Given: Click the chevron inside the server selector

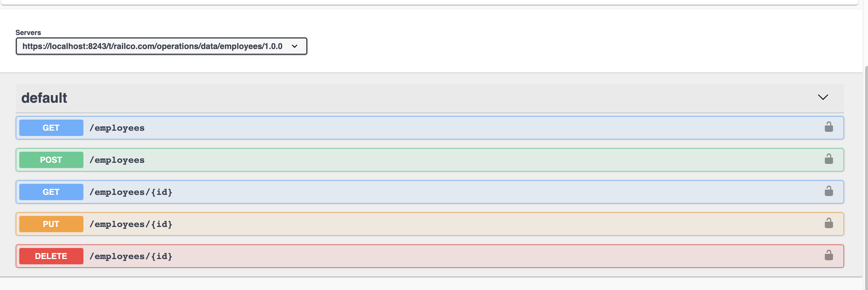Looking at the screenshot, I should click(x=295, y=46).
